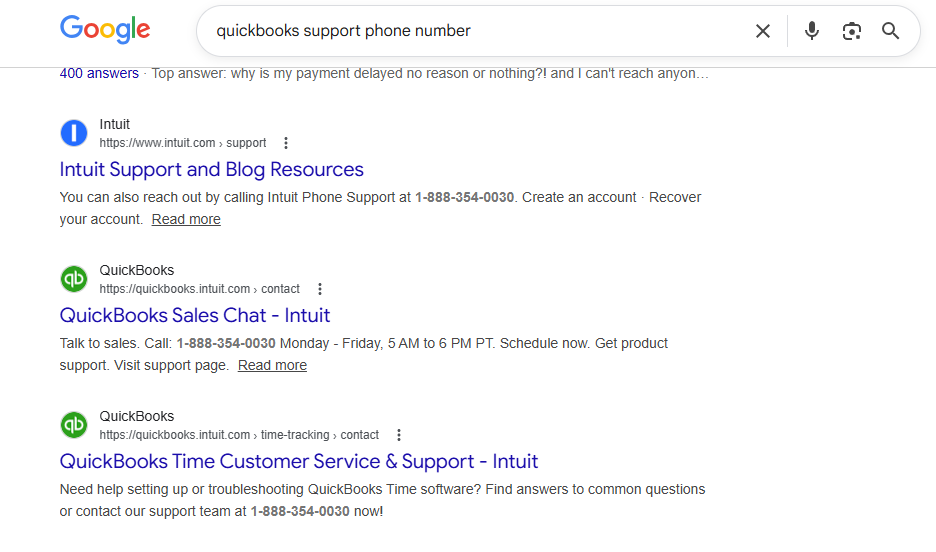Open more options for Intuit support result

pos(286,143)
